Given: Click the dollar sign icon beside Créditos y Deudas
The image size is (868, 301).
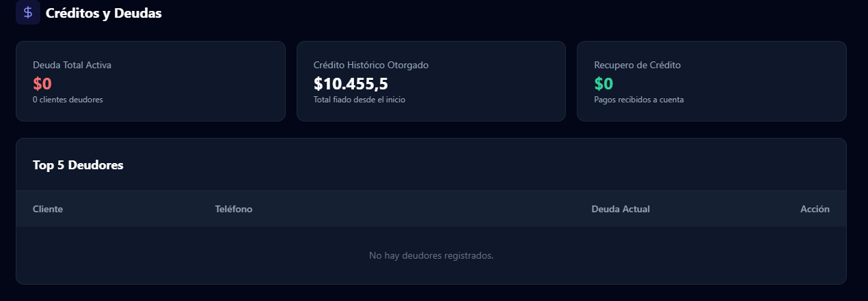Looking at the screenshot, I should coord(27,12).
